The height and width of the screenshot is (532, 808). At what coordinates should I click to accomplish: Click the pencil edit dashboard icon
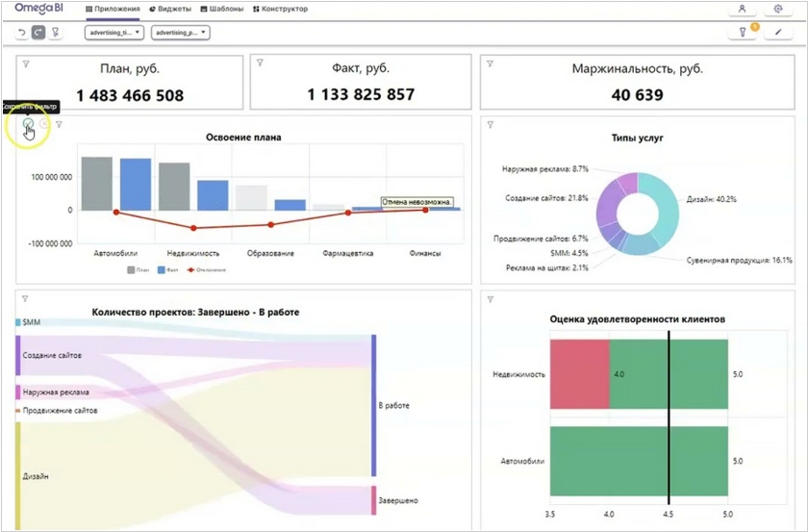[778, 33]
